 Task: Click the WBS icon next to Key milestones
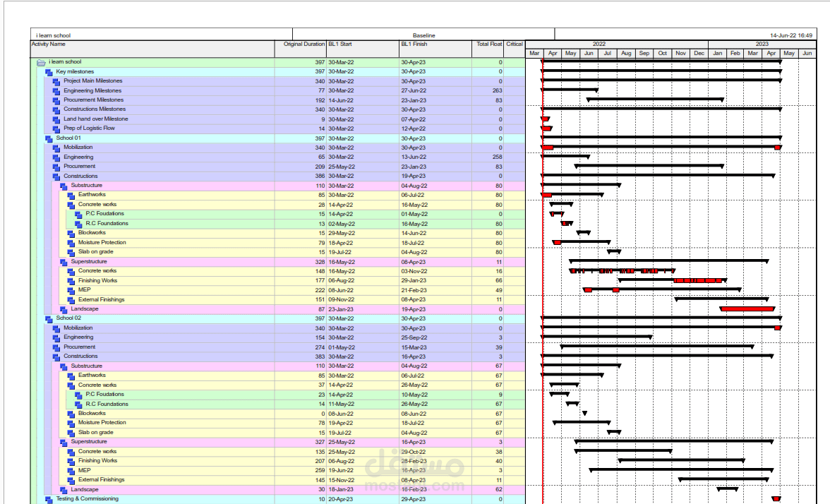49,72
